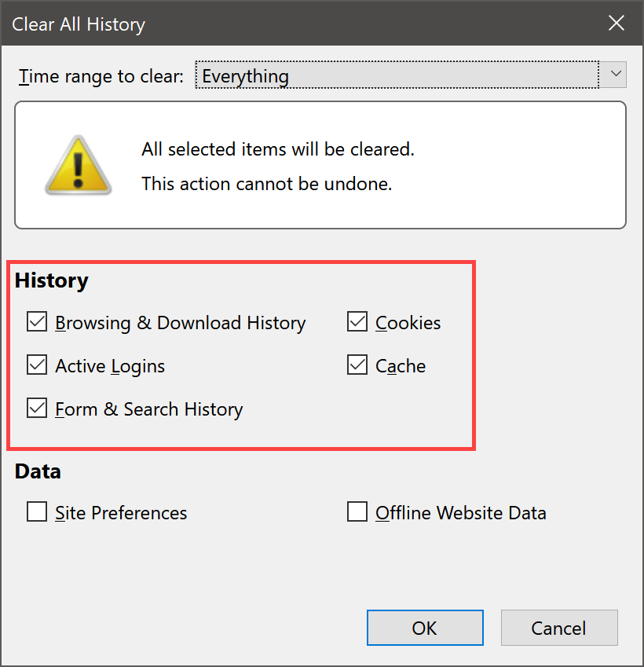Uncheck Browsing & Download History checkbox
This screenshot has width=644, height=667.
pos(37,322)
